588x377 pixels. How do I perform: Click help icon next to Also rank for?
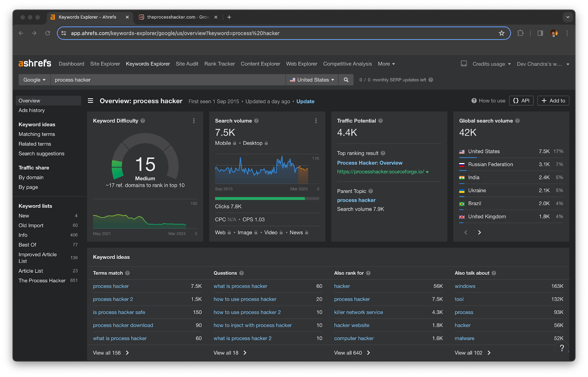coord(368,273)
